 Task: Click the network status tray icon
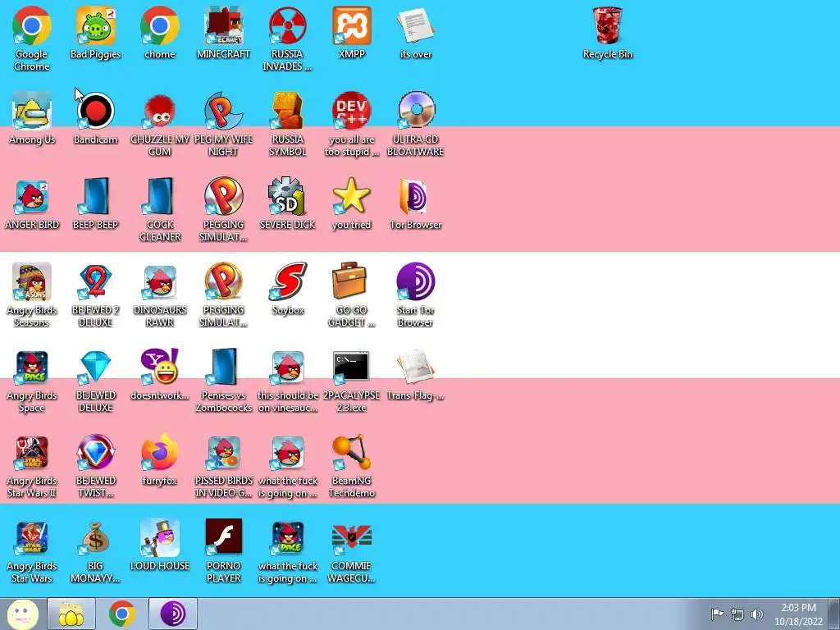737,614
